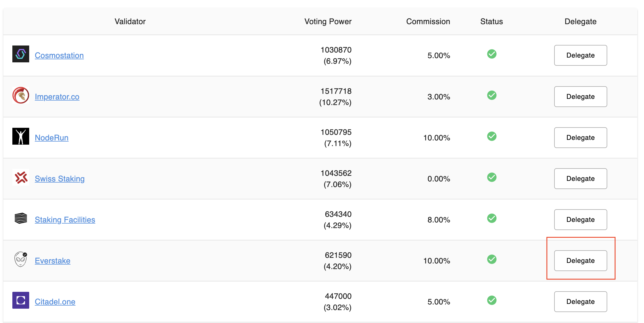Click the Commission column header
644x323 pixels.
pos(428,22)
